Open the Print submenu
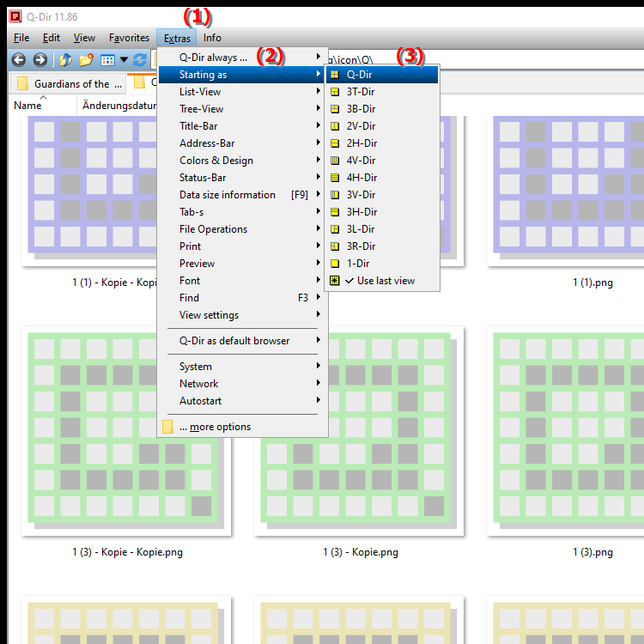Image resolution: width=644 pixels, height=644 pixels. coord(242,246)
